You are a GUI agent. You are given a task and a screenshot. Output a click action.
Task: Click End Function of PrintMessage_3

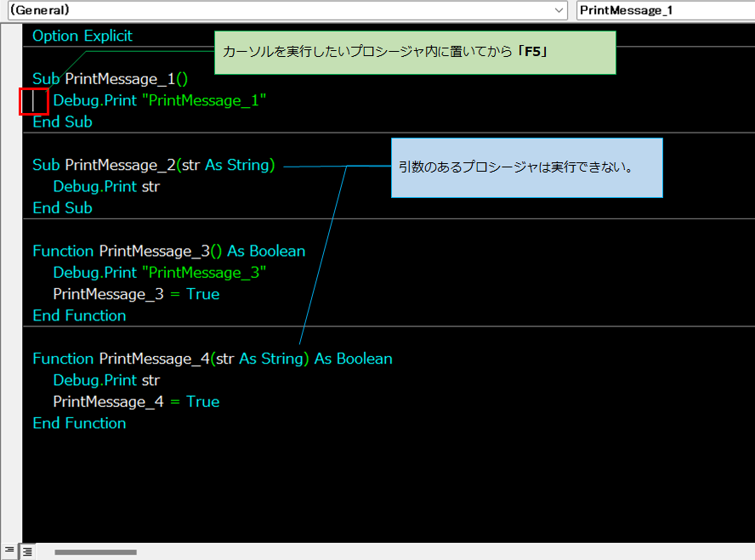tap(79, 315)
